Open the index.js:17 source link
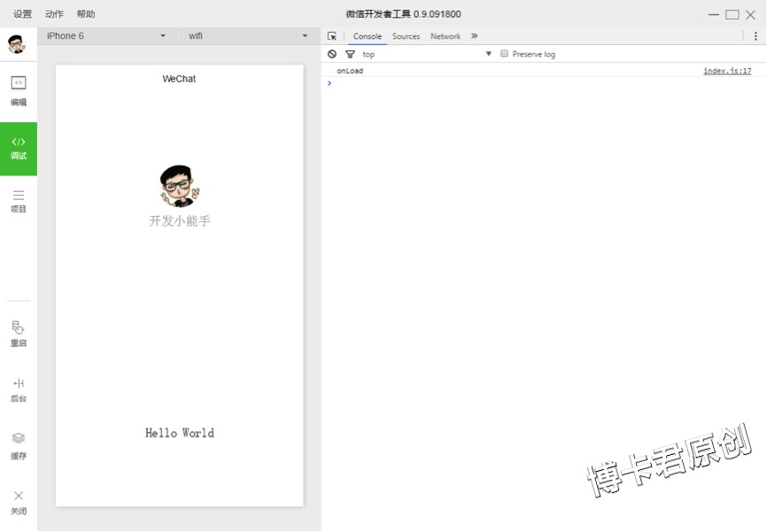 (x=727, y=71)
